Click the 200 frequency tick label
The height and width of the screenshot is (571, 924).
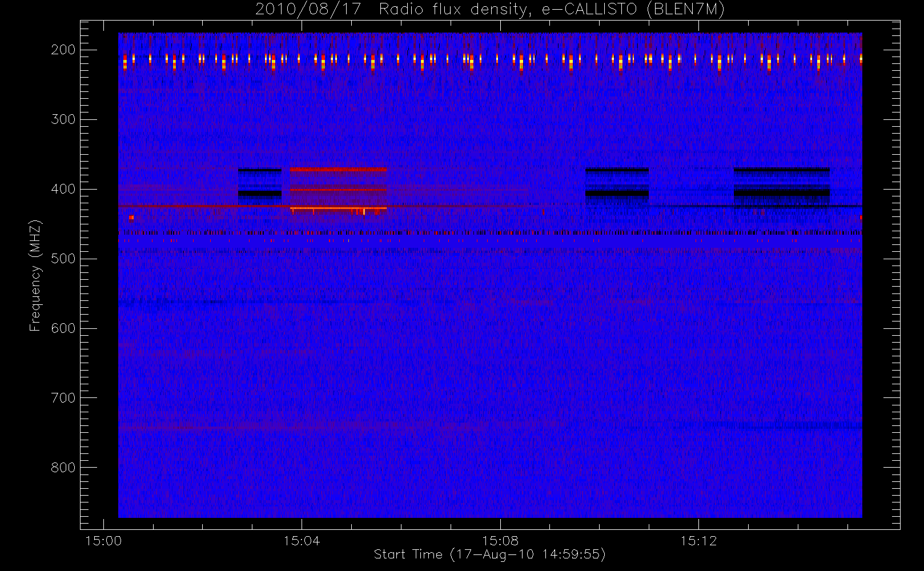[x=63, y=50]
